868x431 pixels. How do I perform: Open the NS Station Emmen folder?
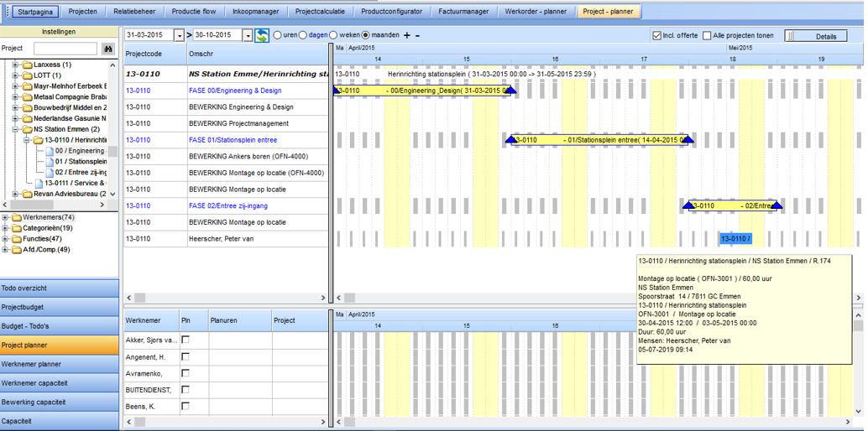click(x=27, y=129)
